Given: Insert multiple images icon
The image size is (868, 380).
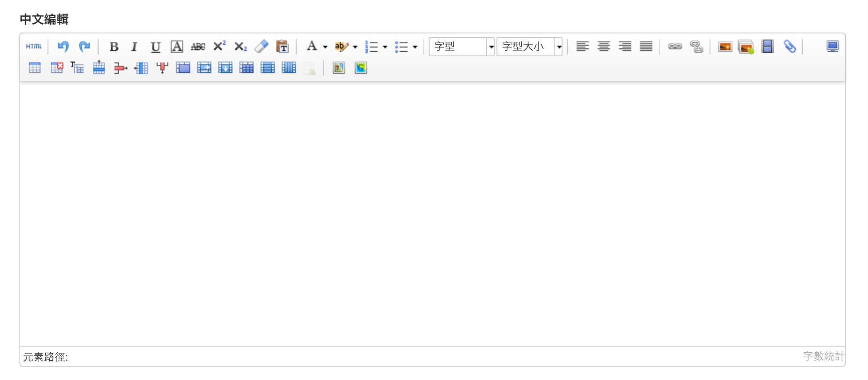Looking at the screenshot, I should [746, 46].
